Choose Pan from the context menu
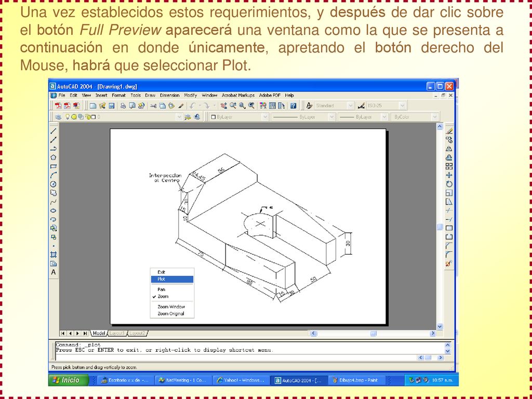This screenshot has height=399, width=532. click(x=172, y=289)
